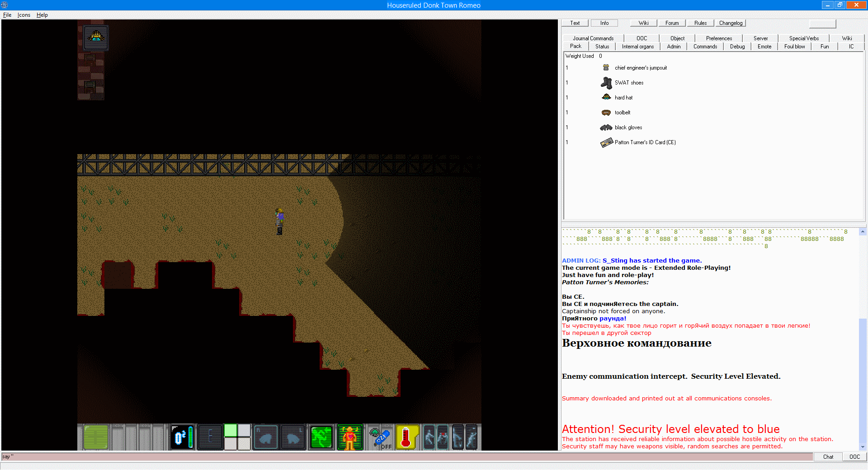
Task: Click the BYOND icon in the title bar
Action: point(5,5)
